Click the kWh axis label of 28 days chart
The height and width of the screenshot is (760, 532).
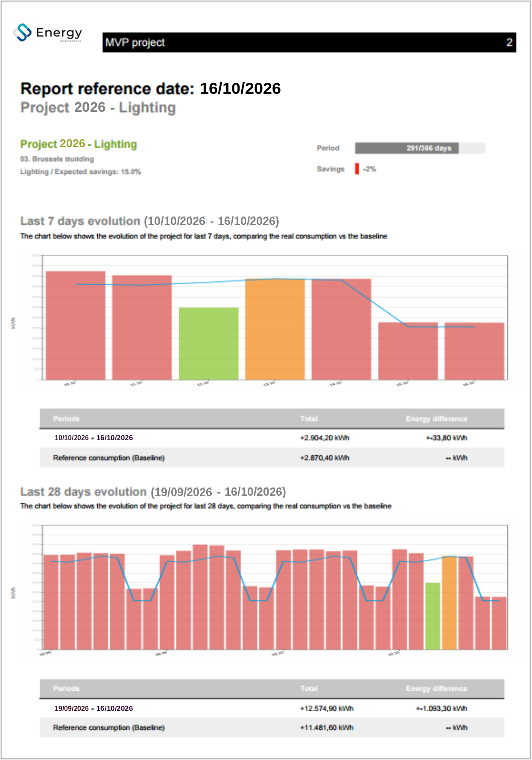click(13, 593)
